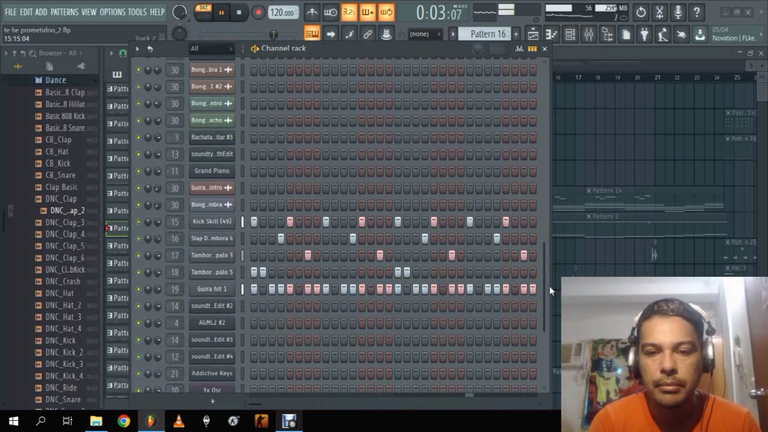The width and height of the screenshot is (768, 432).
Task: Toggle first step of Kick Skill row
Action: (x=254, y=222)
